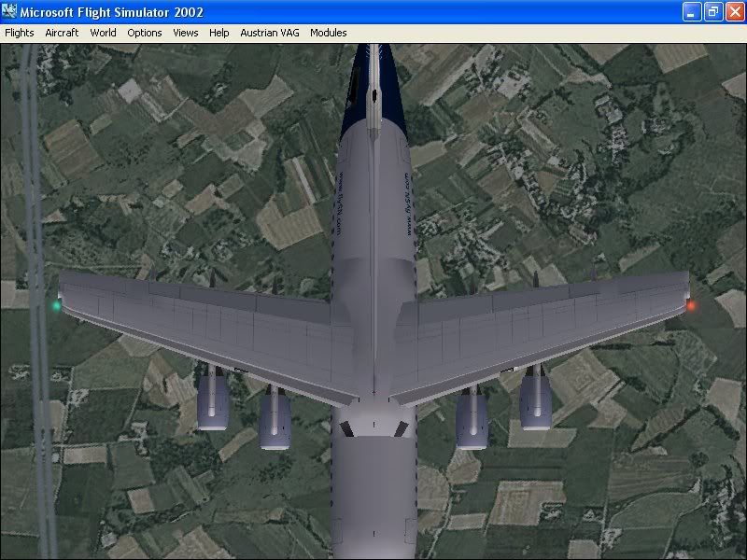Restore down the Flight Simulator window

coord(712,12)
